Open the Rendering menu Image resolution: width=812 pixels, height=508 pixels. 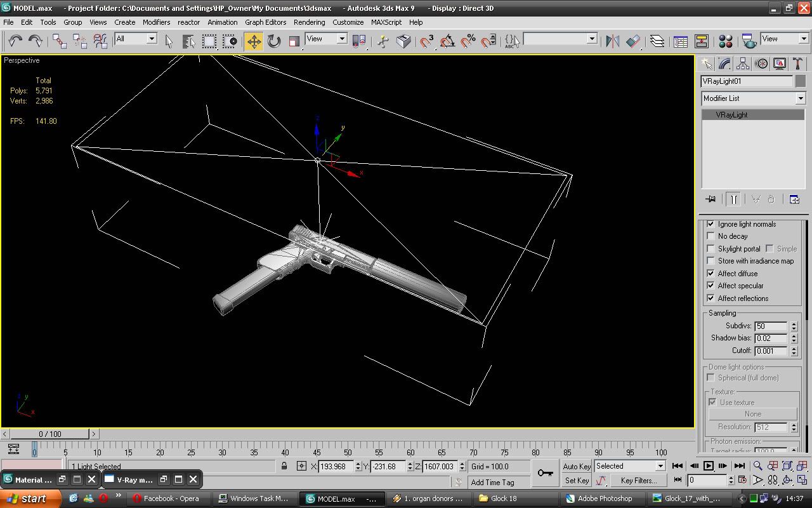click(309, 22)
